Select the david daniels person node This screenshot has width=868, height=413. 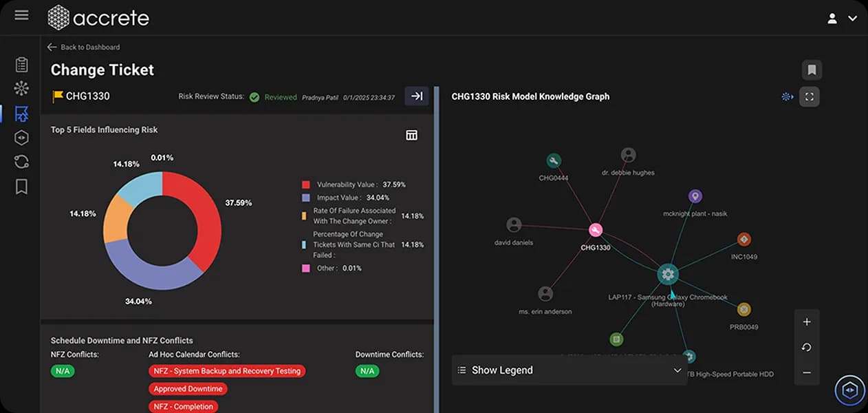coord(514,224)
